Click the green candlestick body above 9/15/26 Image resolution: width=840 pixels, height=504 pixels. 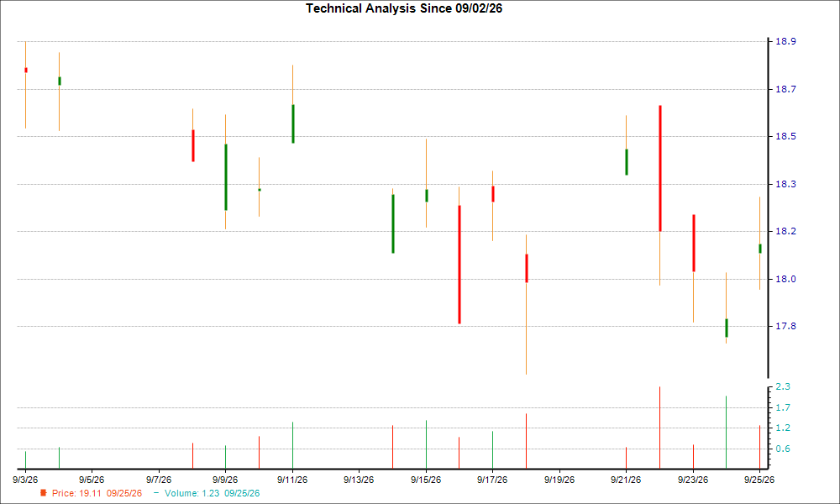(427, 196)
